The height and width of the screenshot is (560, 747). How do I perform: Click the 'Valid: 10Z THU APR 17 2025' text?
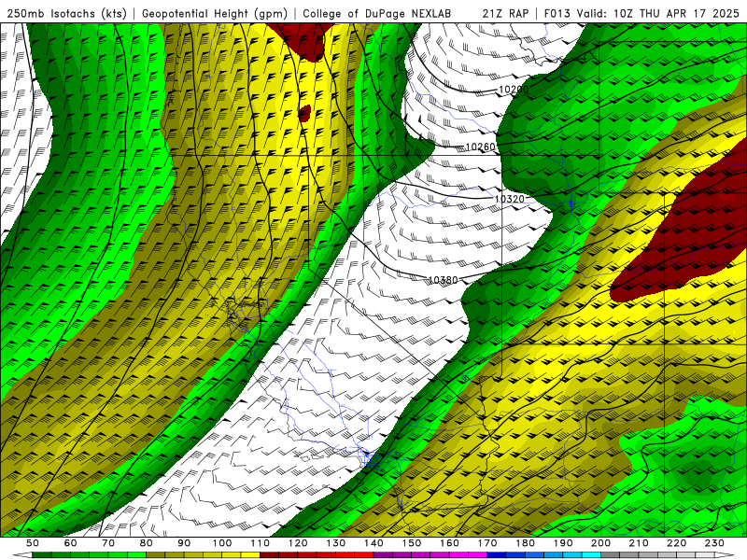tap(658, 13)
